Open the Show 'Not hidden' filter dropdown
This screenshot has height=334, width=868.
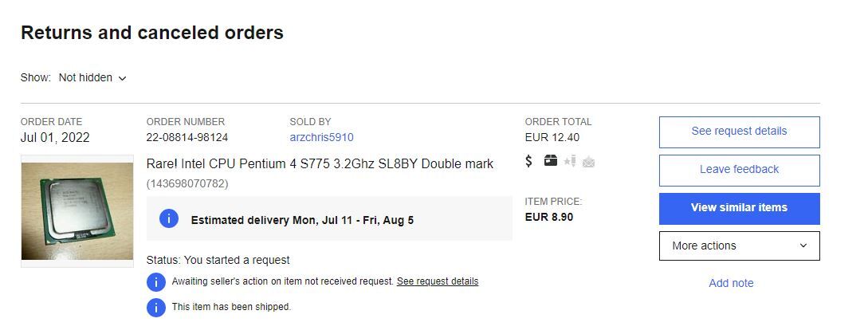(92, 78)
